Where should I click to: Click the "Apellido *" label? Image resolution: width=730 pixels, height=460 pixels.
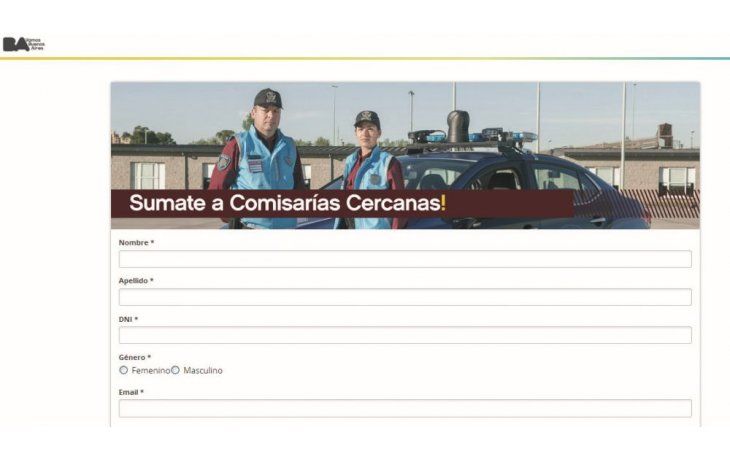pos(136,281)
